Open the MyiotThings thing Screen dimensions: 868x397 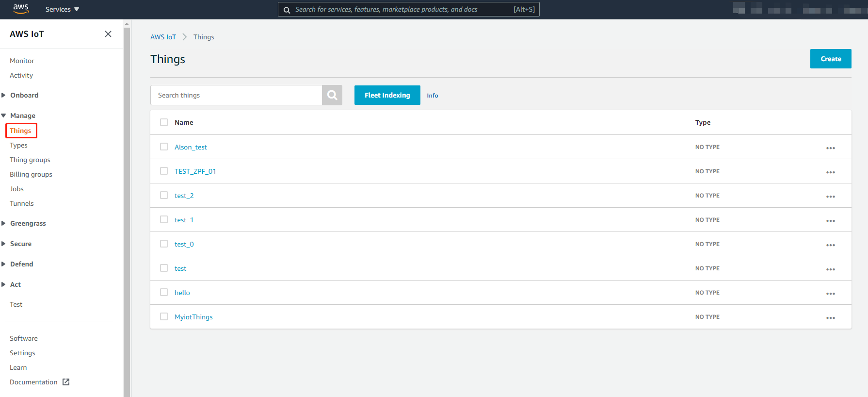click(193, 317)
